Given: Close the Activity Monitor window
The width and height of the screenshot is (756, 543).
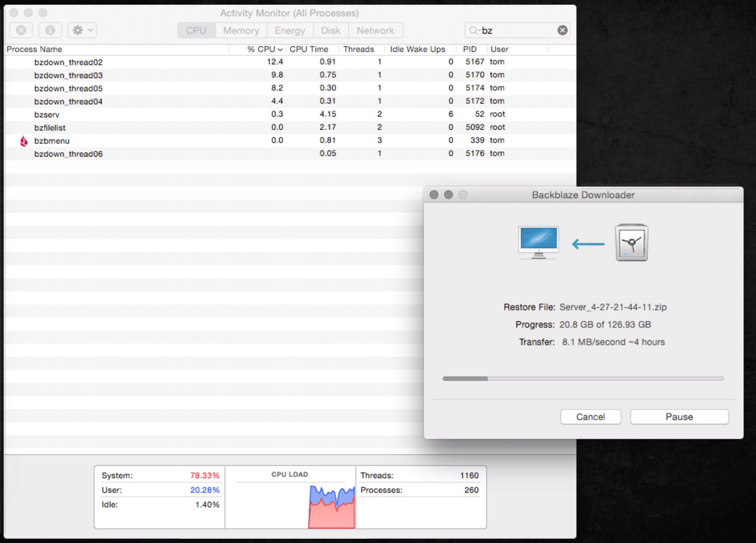Looking at the screenshot, I should (x=14, y=13).
